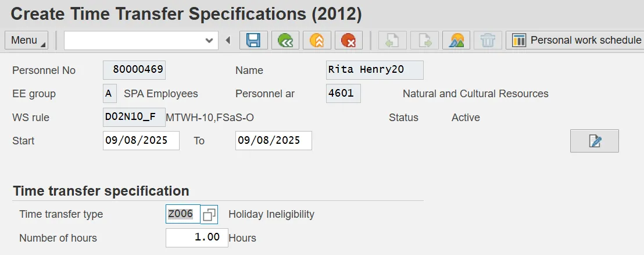Select the Time transfer type field Z006
This screenshot has width=644, height=255.
point(183,214)
